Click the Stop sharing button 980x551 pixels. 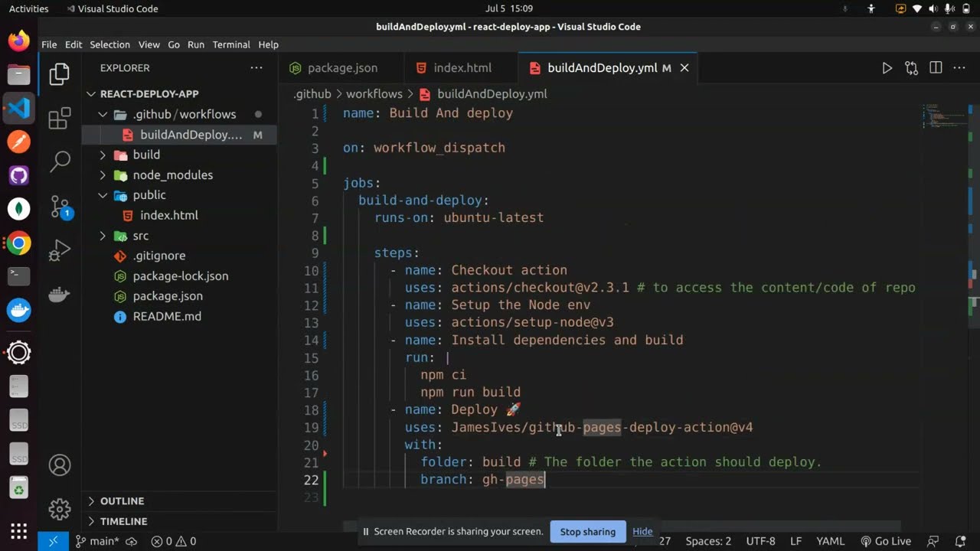(x=587, y=532)
